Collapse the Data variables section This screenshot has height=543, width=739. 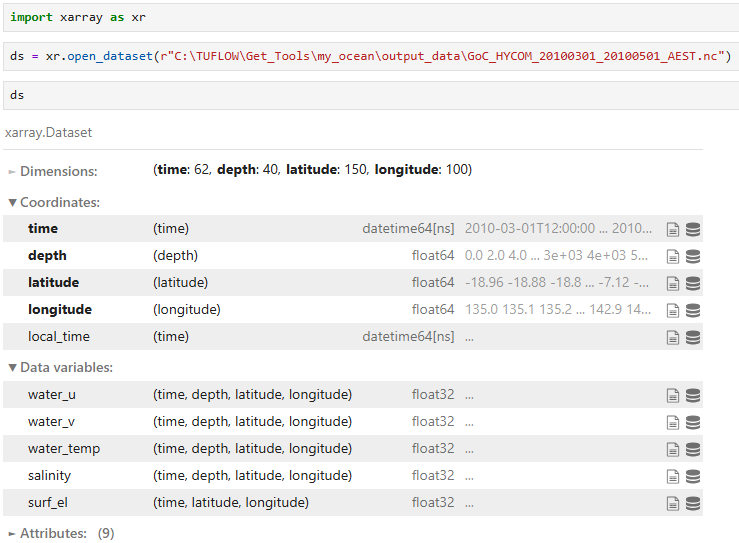(60, 368)
